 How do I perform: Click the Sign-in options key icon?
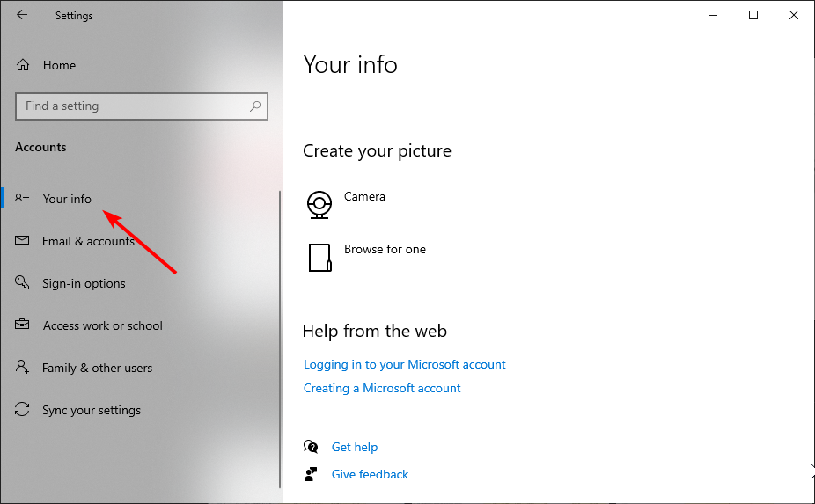(x=23, y=283)
